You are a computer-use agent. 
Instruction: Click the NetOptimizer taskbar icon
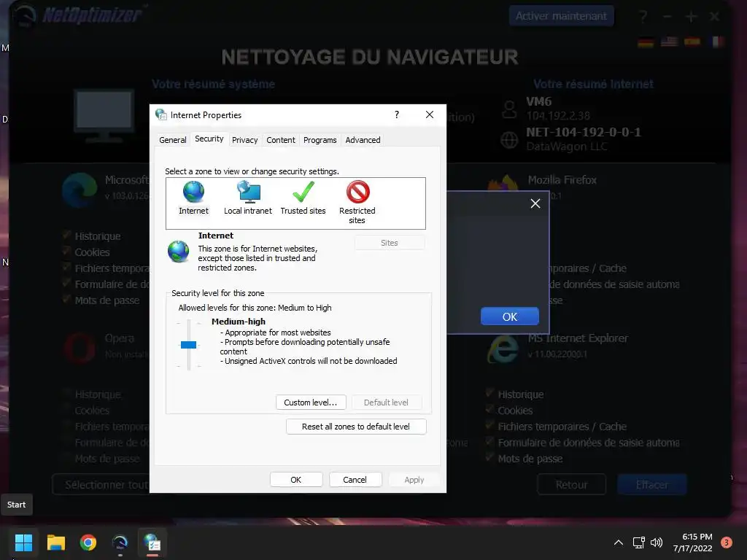pos(120,542)
